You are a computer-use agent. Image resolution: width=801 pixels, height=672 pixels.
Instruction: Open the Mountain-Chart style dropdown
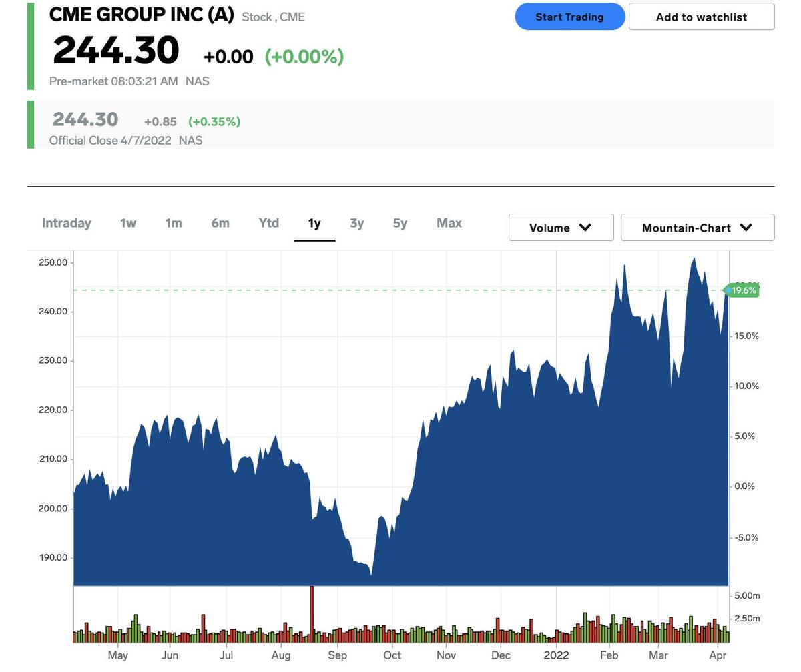(x=696, y=227)
